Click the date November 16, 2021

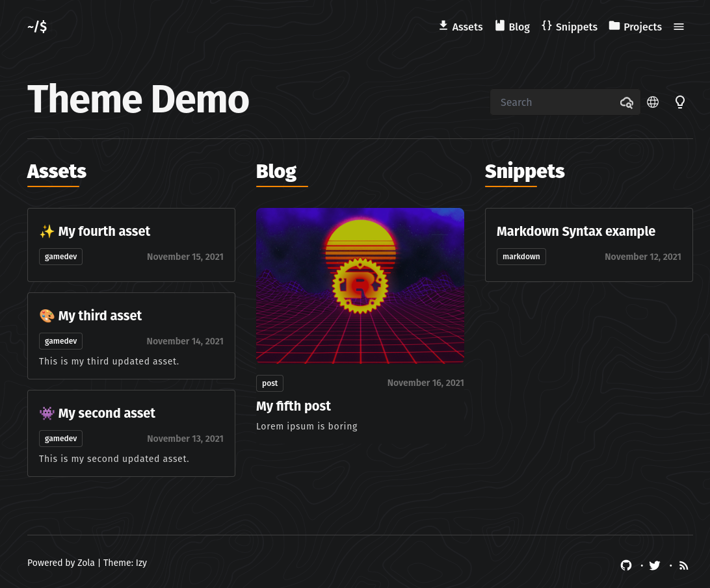click(426, 383)
